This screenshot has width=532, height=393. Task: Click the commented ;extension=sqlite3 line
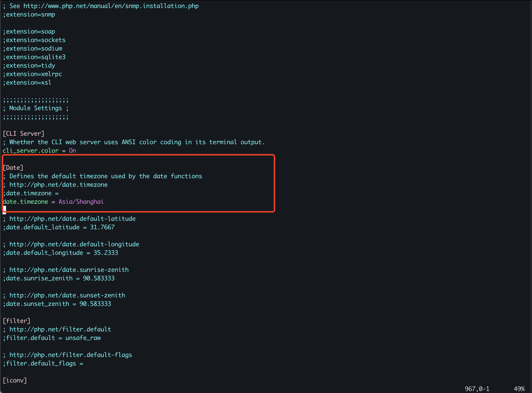[34, 57]
